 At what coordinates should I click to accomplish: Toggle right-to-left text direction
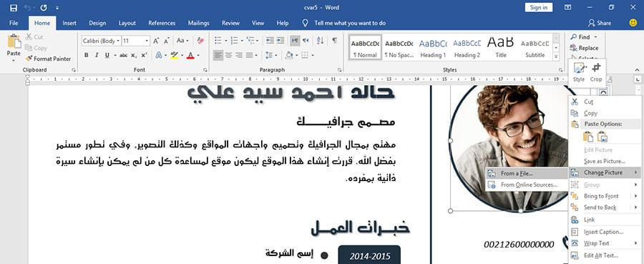pyautogui.click(x=305, y=41)
